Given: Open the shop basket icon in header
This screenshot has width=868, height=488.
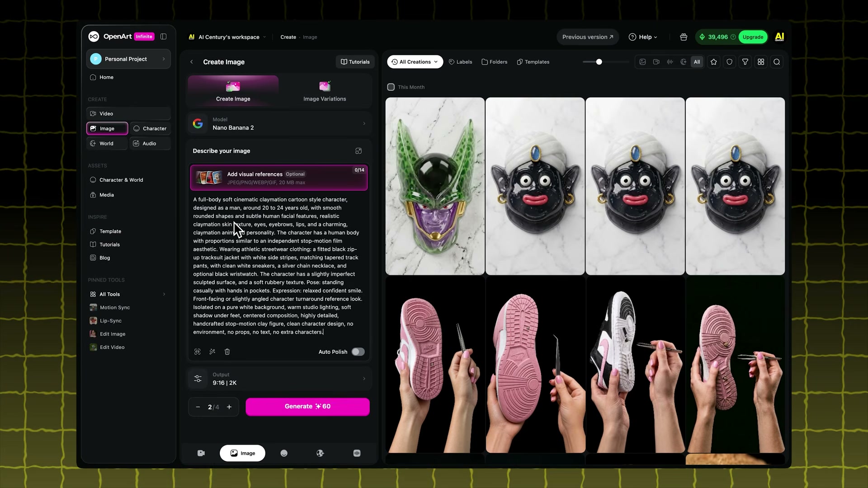Looking at the screenshot, I should coord(684,37).
